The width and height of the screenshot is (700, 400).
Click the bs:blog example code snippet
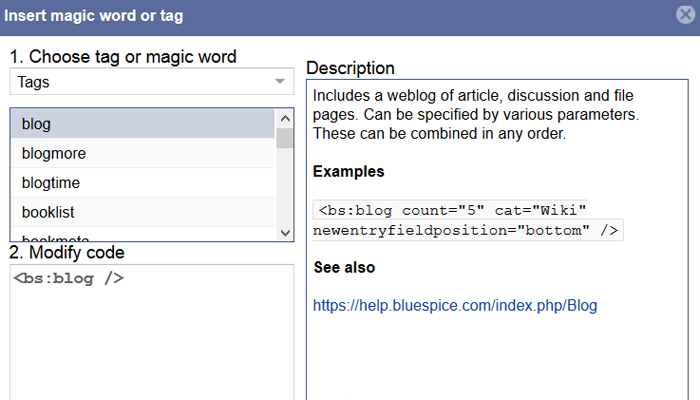[x=468, y=220]
